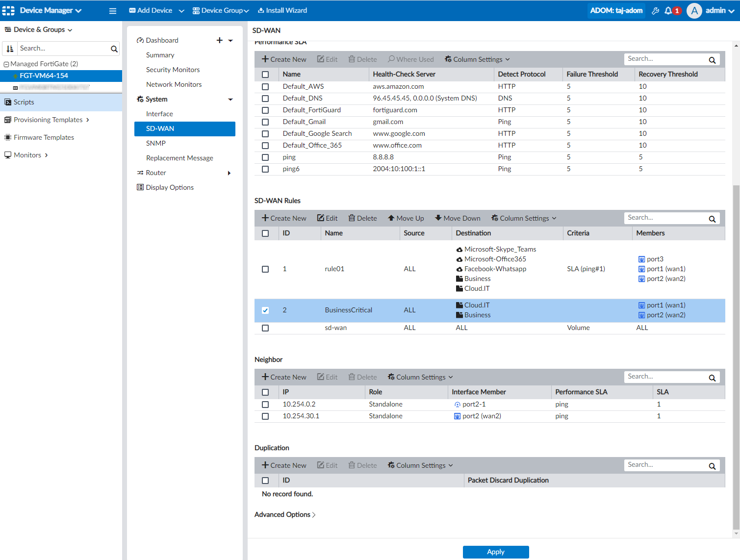Open the admin avatar menu
This screenshot has height=560, width=740.
[x=694, y=10]
